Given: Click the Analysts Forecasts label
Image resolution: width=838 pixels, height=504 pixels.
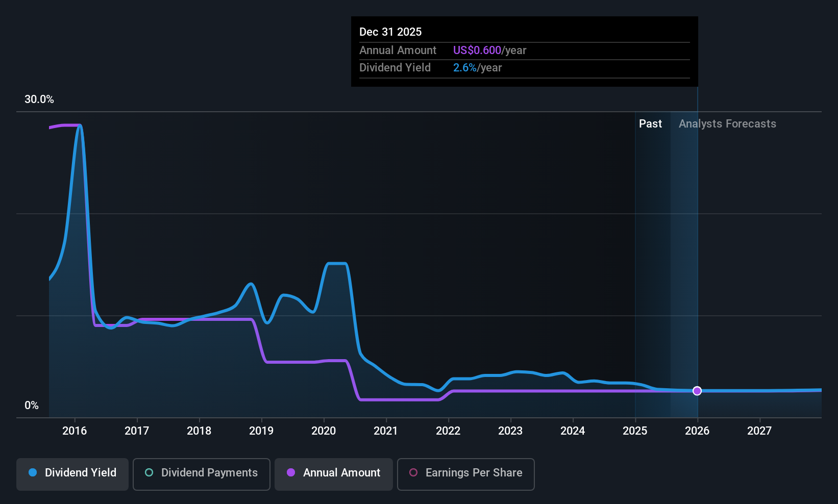Looking at the screenshot, I should 727,124.
